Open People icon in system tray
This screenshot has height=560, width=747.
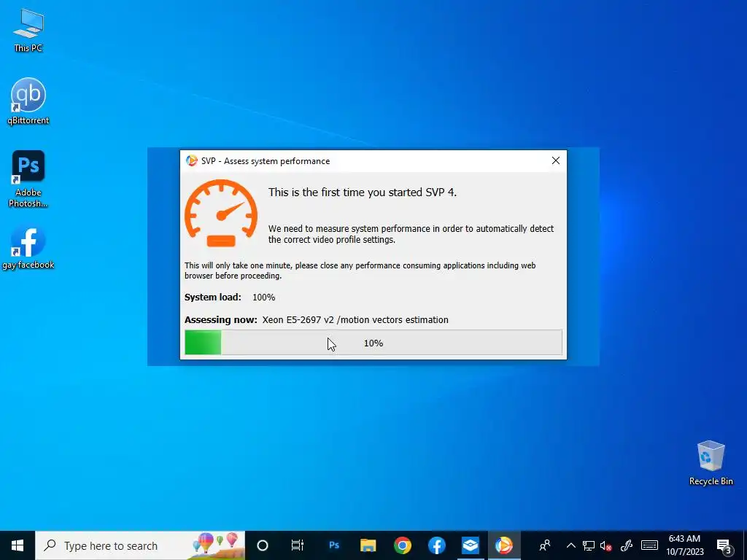(x=544, y=545)
